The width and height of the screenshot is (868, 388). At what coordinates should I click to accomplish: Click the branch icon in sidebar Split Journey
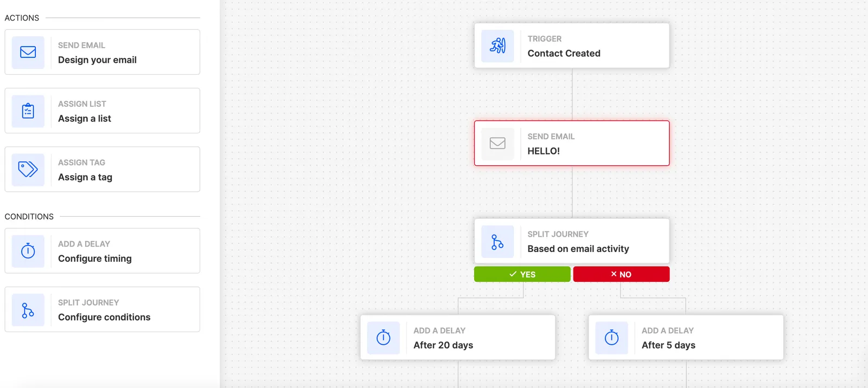coord(28,310)
